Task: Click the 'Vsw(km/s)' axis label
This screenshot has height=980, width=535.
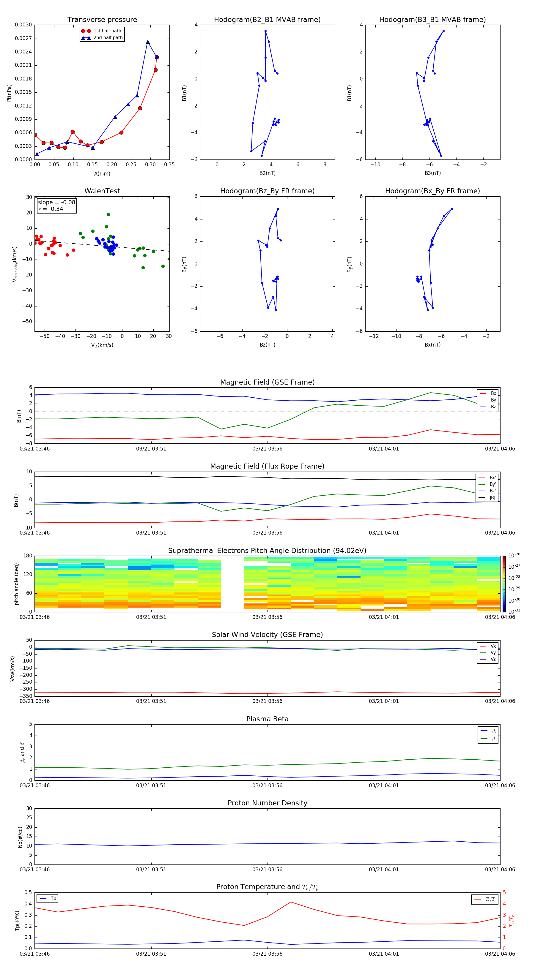Action: tap(12, 668)
